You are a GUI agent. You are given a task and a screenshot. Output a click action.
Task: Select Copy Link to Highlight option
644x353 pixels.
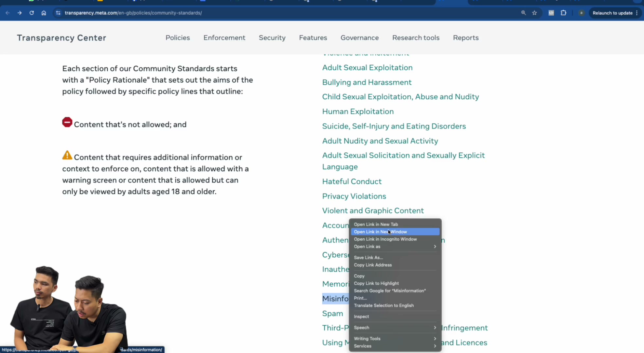pyautogui.click(x=395, y=283)
